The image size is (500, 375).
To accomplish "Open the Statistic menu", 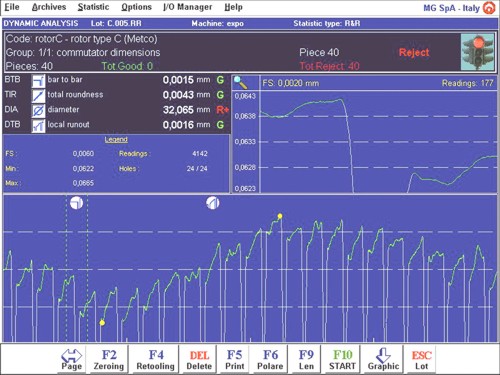I will pos(93,7).
